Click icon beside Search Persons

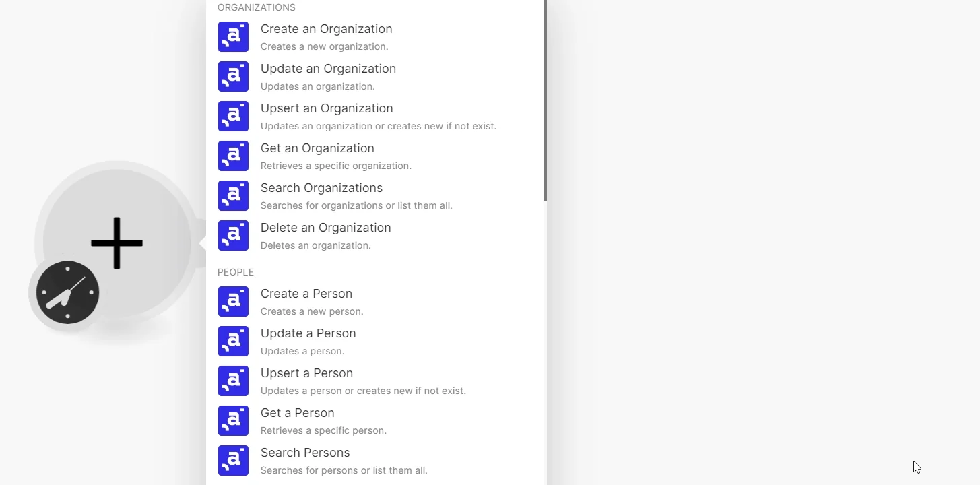click(x=233, y=461)
